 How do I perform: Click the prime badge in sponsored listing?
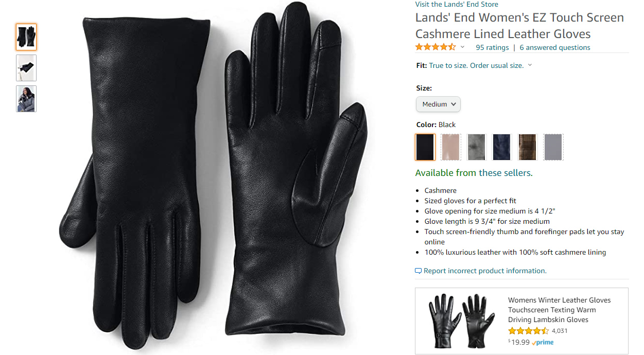click(x=543, y=342)
